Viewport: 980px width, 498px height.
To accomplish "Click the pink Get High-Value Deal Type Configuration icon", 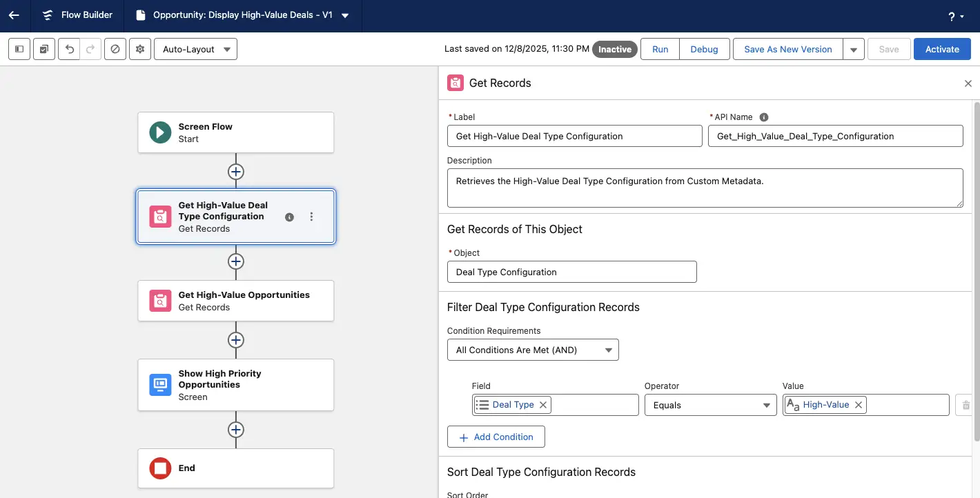I will coord(160,217).
